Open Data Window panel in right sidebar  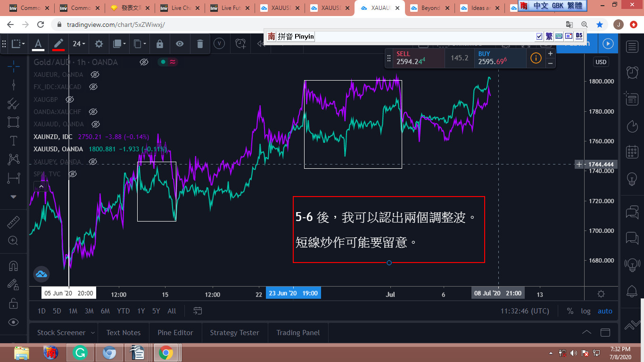[632, 99]
